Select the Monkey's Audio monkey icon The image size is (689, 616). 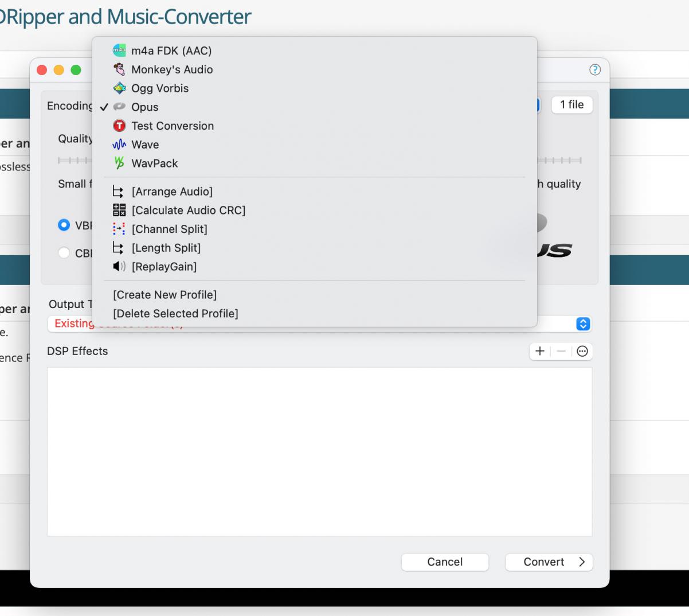119,69
